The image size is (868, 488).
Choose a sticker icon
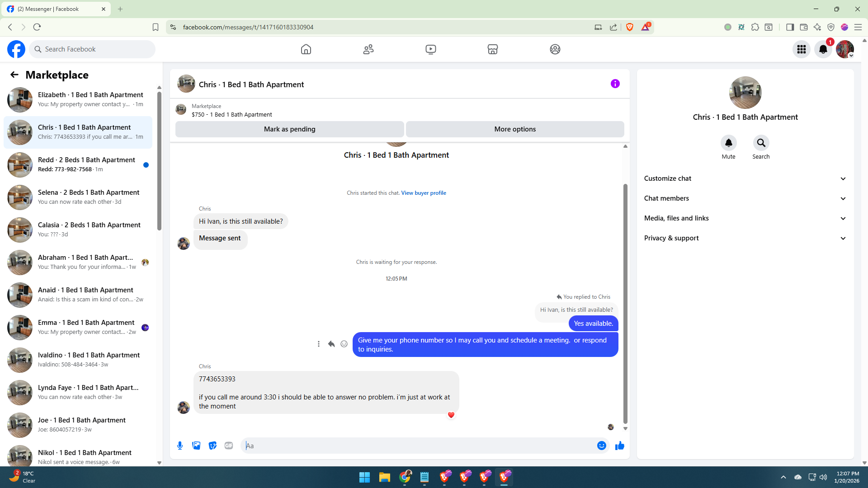coord(212,446)
